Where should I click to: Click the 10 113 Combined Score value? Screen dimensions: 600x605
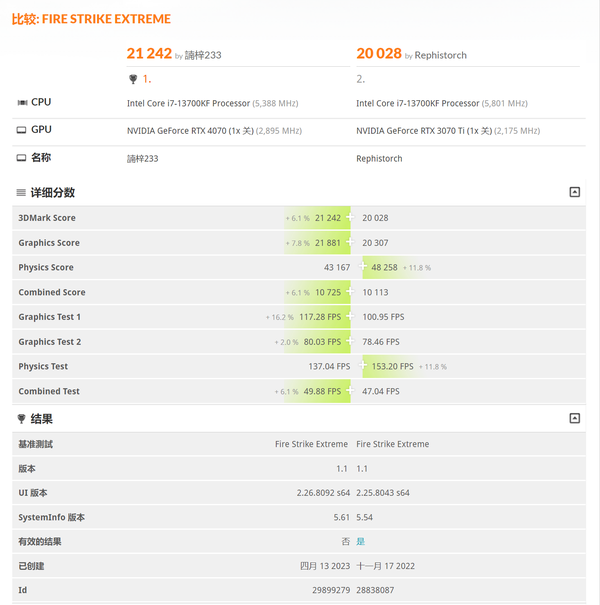[x=375, y=292]
